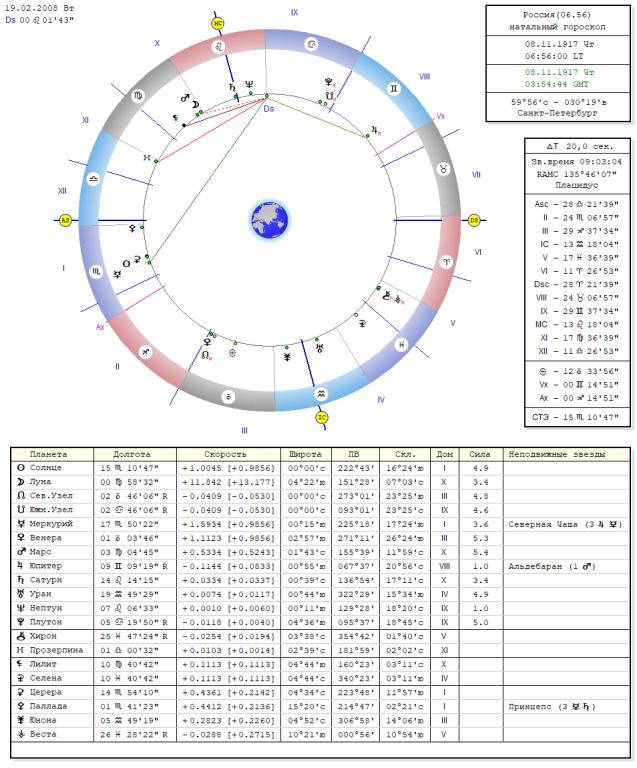Select the Libra sign on the zodiac ring

[94, 178]
